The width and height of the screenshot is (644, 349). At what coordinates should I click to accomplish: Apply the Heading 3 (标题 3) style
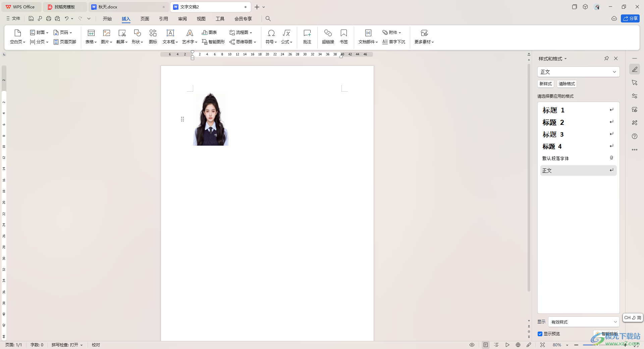[578, 134]
